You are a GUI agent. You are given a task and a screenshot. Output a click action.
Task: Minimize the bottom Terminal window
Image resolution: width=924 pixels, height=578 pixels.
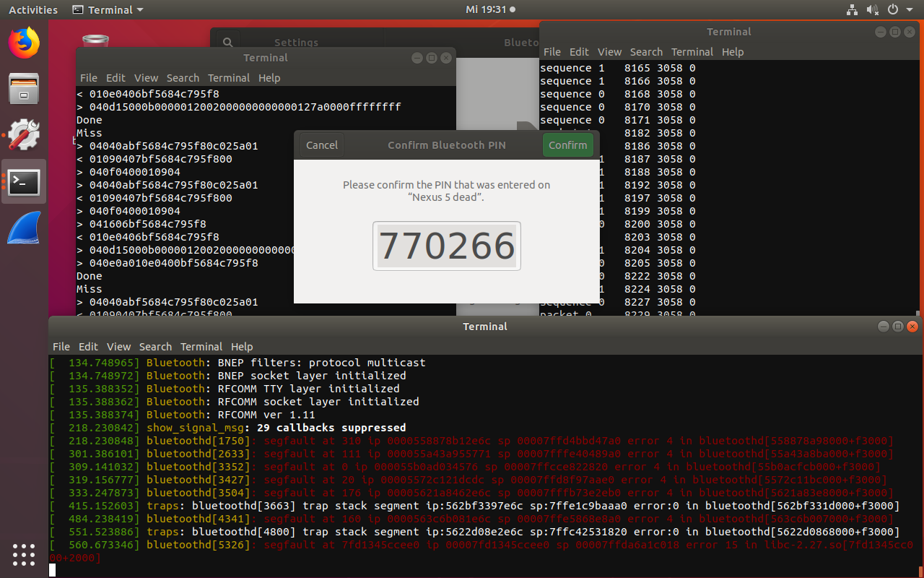pos(884,327)
